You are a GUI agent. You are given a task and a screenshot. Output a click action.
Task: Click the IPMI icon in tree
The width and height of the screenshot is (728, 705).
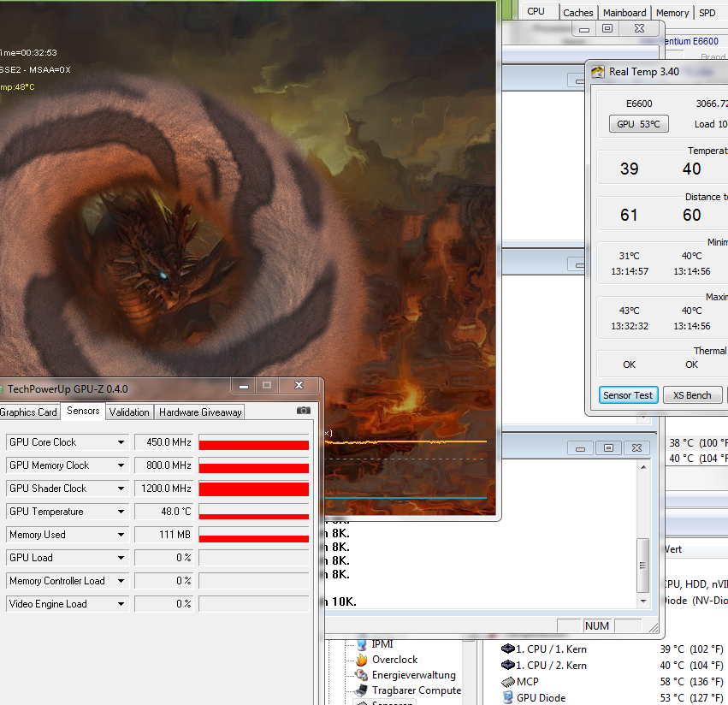362,644
